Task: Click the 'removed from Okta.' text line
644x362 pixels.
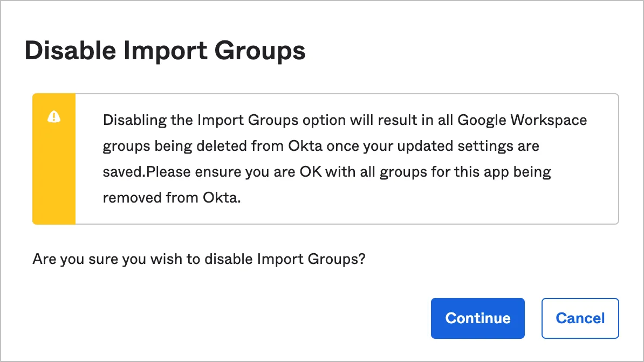Action: pos(172,198)
